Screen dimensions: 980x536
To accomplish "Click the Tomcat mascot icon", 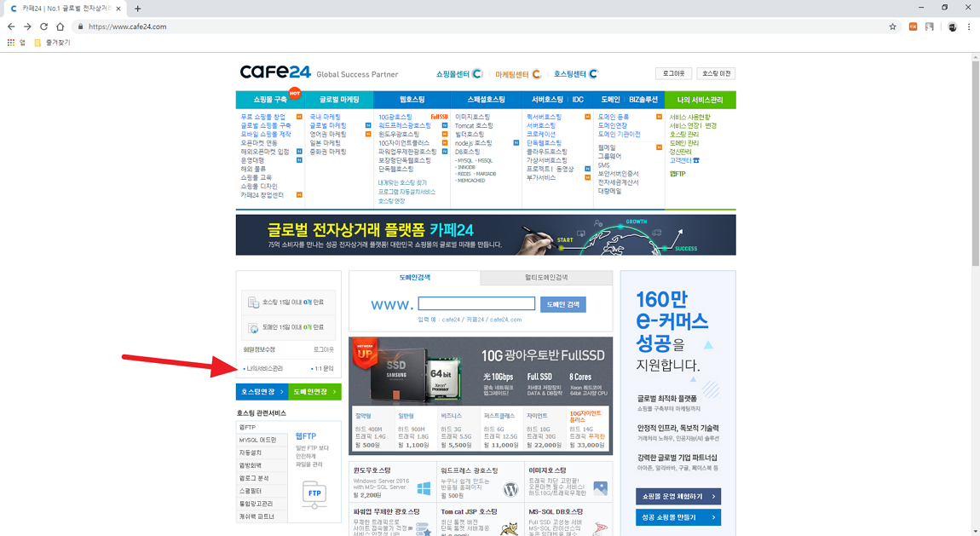I will (x=510, y=527).
